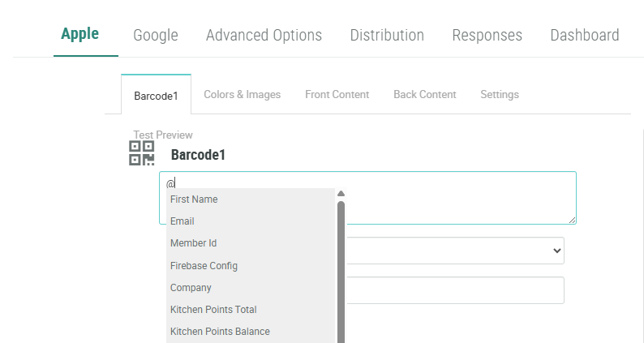644x343 pixels.
Task: Select Member Id suggestion
Action: pos(193,243)
